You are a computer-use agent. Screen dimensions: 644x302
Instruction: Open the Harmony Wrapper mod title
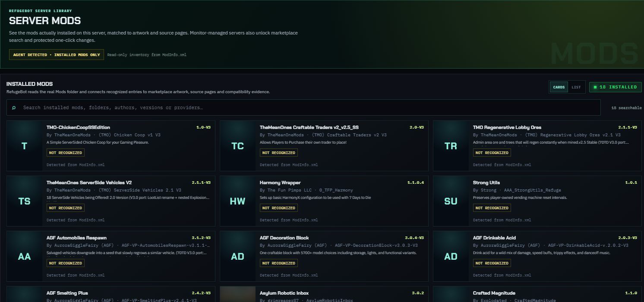(280, 182)
